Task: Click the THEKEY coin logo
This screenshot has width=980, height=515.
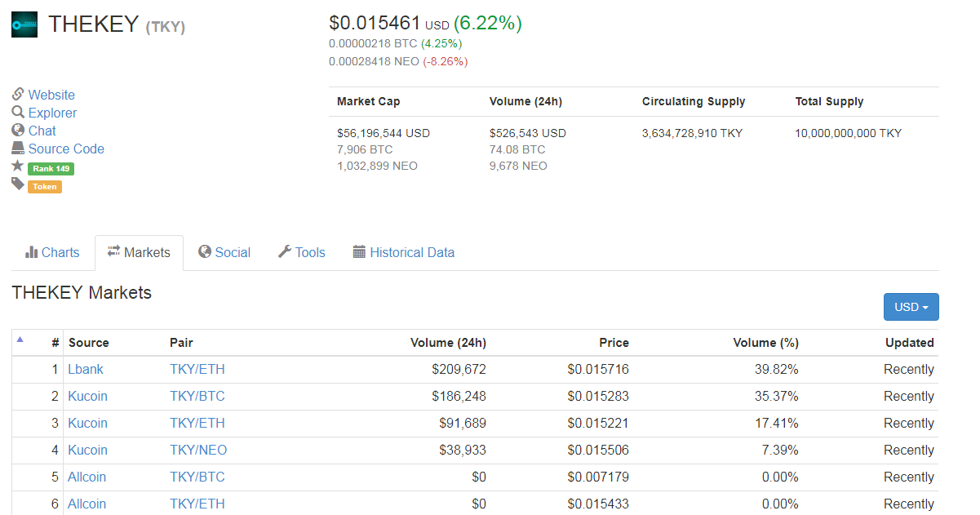Action: (24, 25)
